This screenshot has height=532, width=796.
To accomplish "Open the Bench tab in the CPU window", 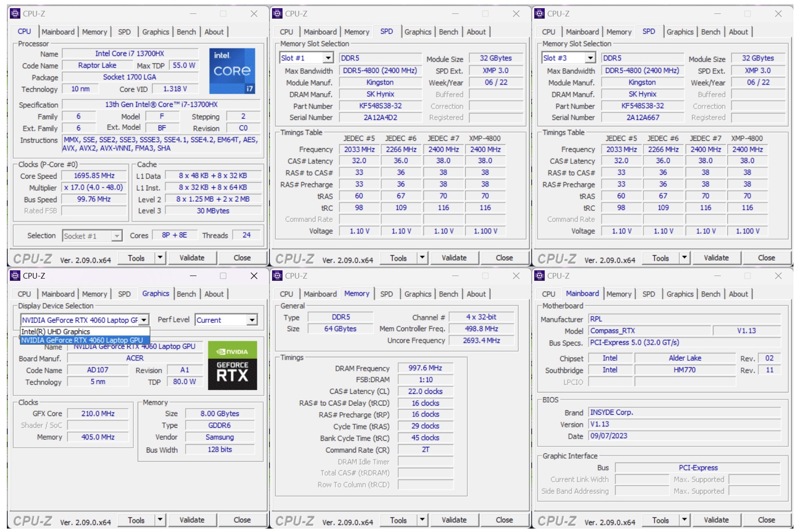I will [186, 32].
